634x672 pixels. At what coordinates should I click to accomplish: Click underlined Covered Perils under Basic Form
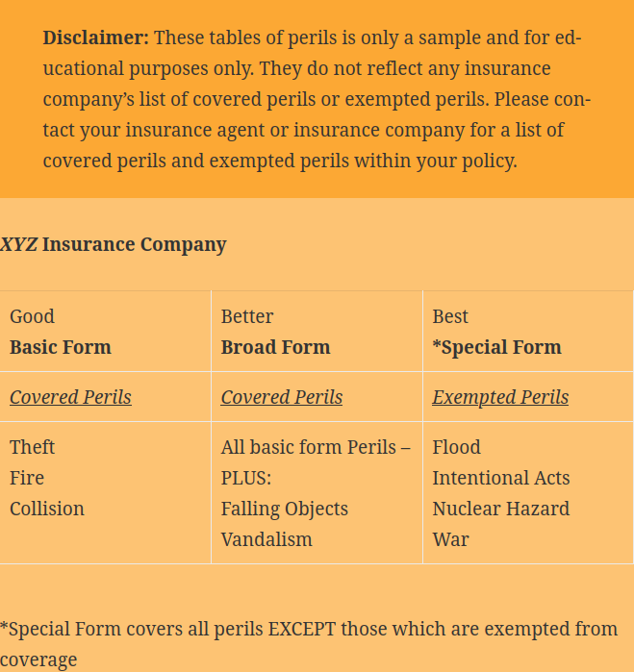point(70,397)
